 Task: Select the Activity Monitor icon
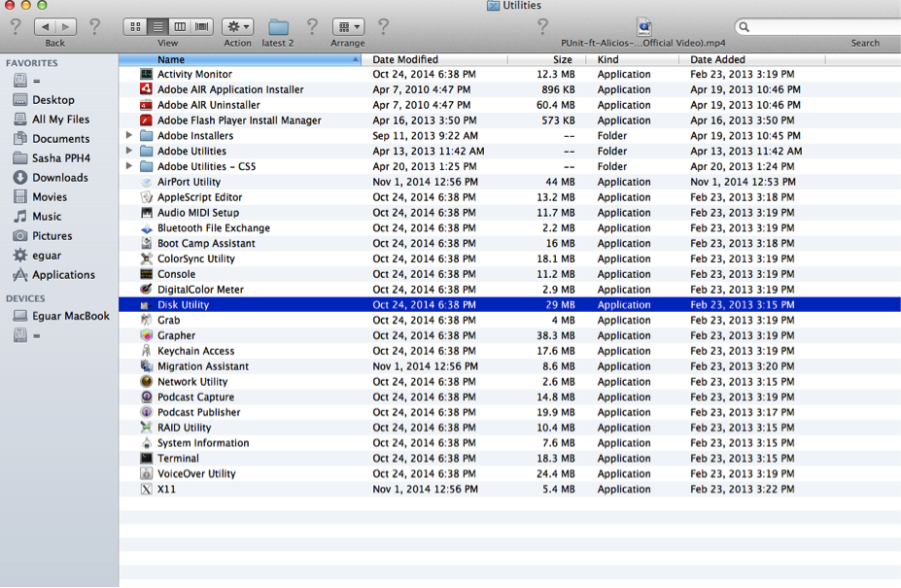pyautogui.click(x=147, y=74)
